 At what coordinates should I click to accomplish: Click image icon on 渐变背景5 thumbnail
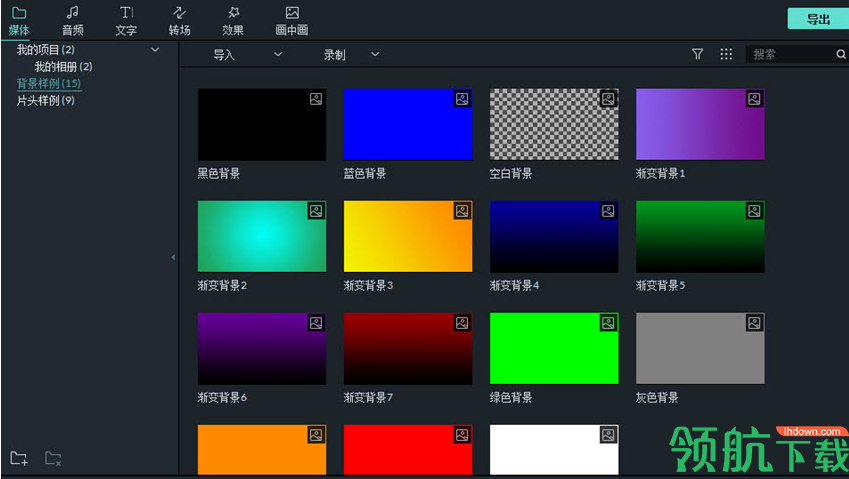tap(754, 211)
